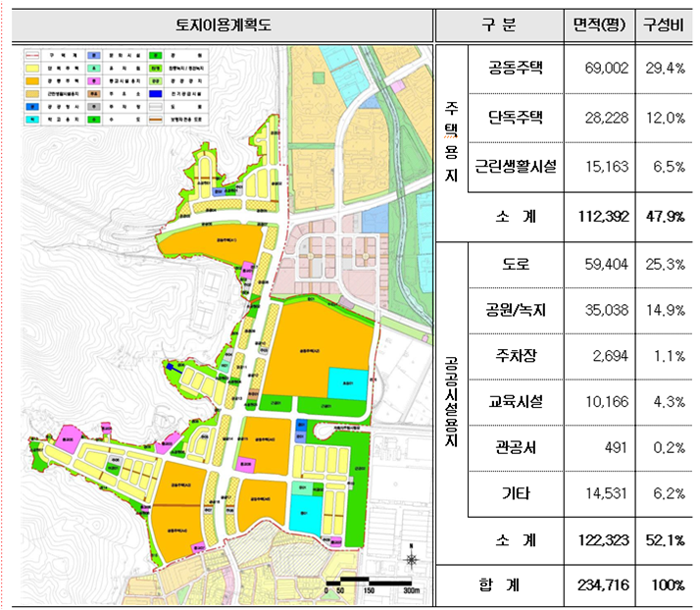Click the cyan 학교용지 legend swatch
The image size is (700, 610).
click(32, 120)
